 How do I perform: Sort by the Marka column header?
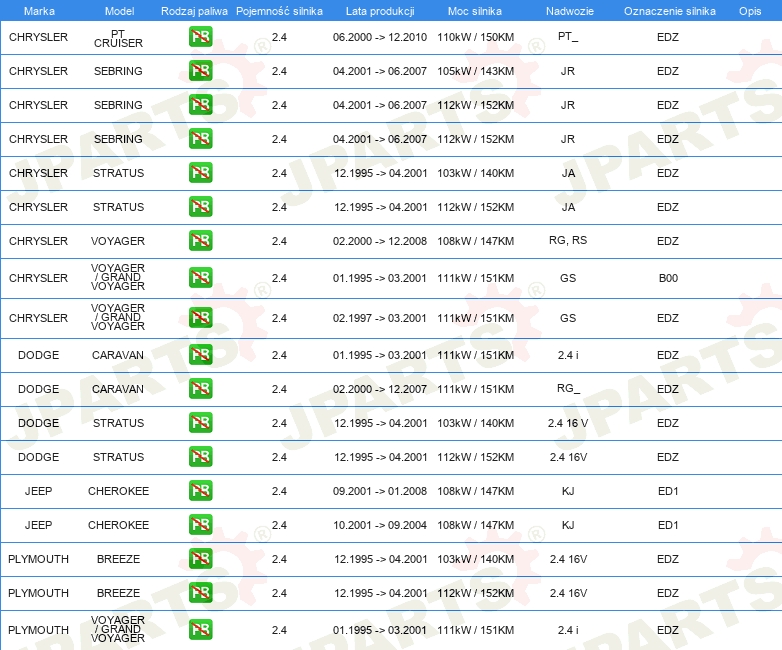tap(39, 11)
